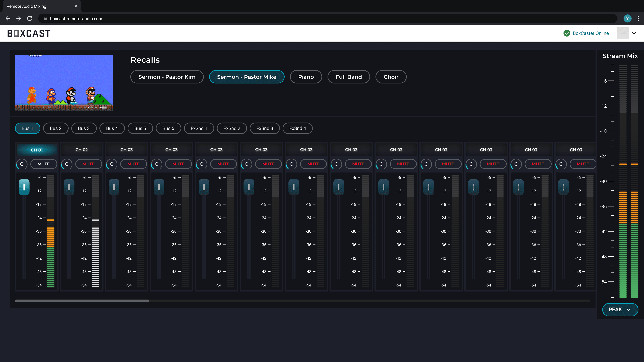Click the green BoxCaster Online check icon
This screenshot has width=644, height=362.
(x=567, y=33)
